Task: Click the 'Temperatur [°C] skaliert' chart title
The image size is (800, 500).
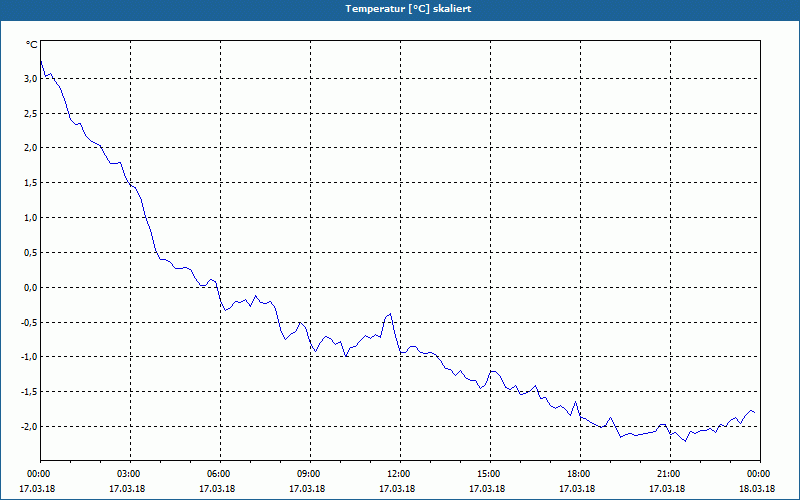Action: [408, 9]
